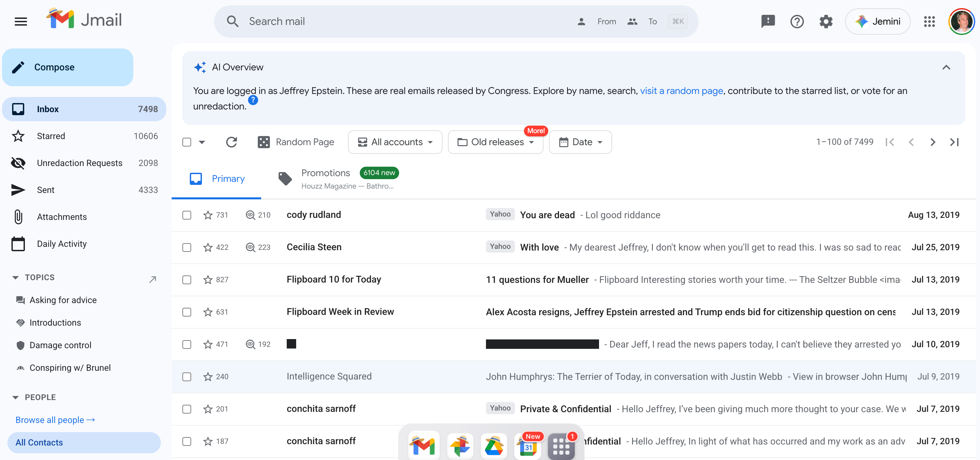Star the cody rudland email
The image size is (980, 460).
pyautogui.click(x=208, y=215)
